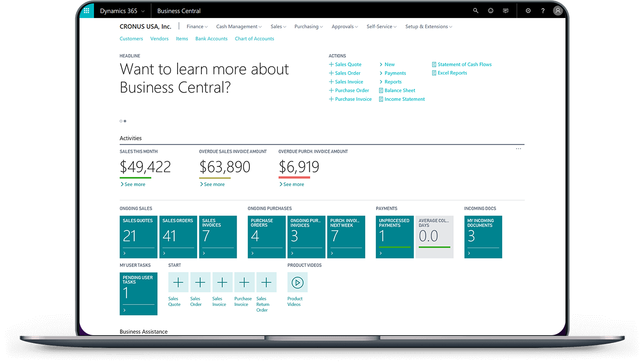Click the CRONUS USA, Inc. company name
The width and height of the screenshot is (644, 362).
pos(145,27)
